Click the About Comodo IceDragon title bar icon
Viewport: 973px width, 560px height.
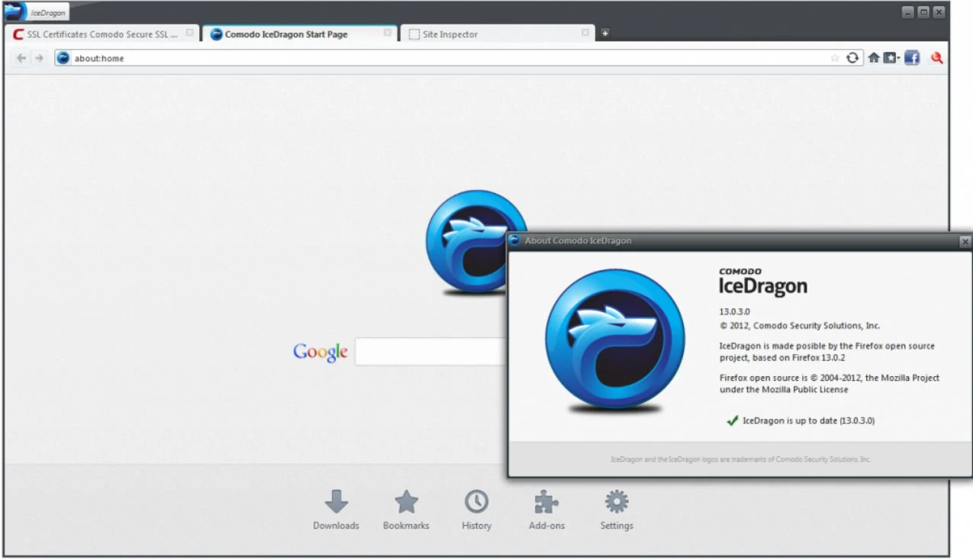pyautogui.click(x=516, y=241)
